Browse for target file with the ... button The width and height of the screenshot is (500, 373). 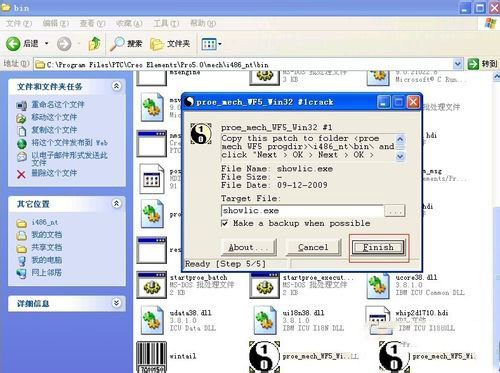coord(395,211)
